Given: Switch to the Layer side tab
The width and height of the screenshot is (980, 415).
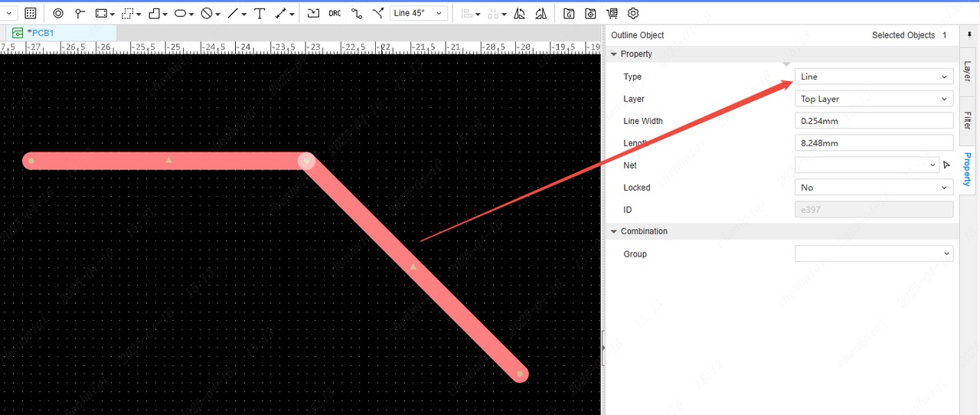Looking at the screenshot, I should (x=967, y=72).
